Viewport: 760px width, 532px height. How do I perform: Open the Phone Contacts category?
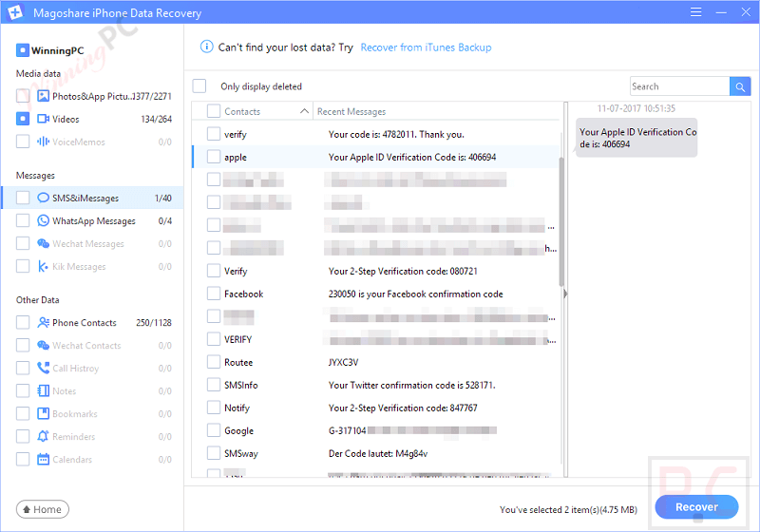point(92,322)
